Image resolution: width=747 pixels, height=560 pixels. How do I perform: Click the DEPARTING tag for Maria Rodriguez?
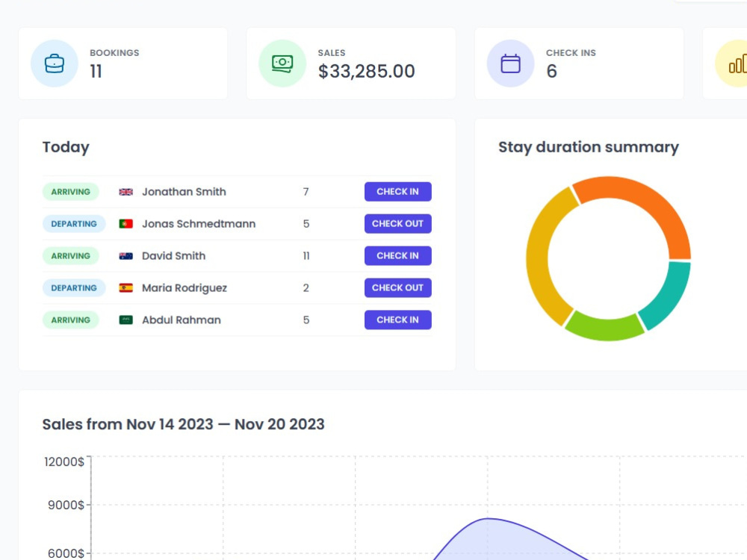click(x=74, y=287)
